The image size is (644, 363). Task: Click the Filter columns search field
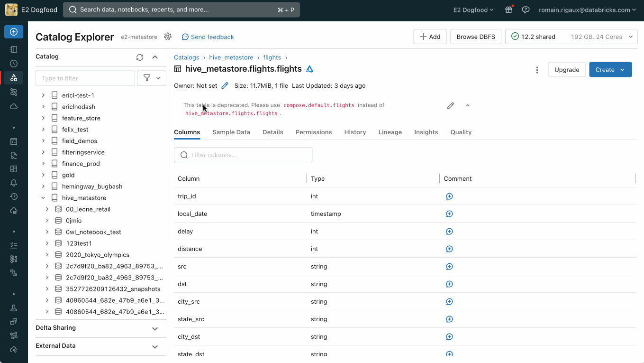(243, 155)
